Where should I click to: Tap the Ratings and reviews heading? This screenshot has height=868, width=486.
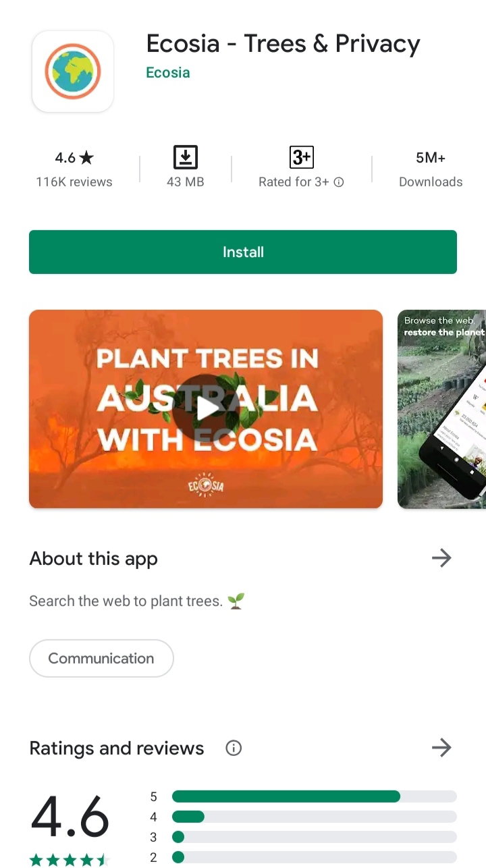(117, 748)
